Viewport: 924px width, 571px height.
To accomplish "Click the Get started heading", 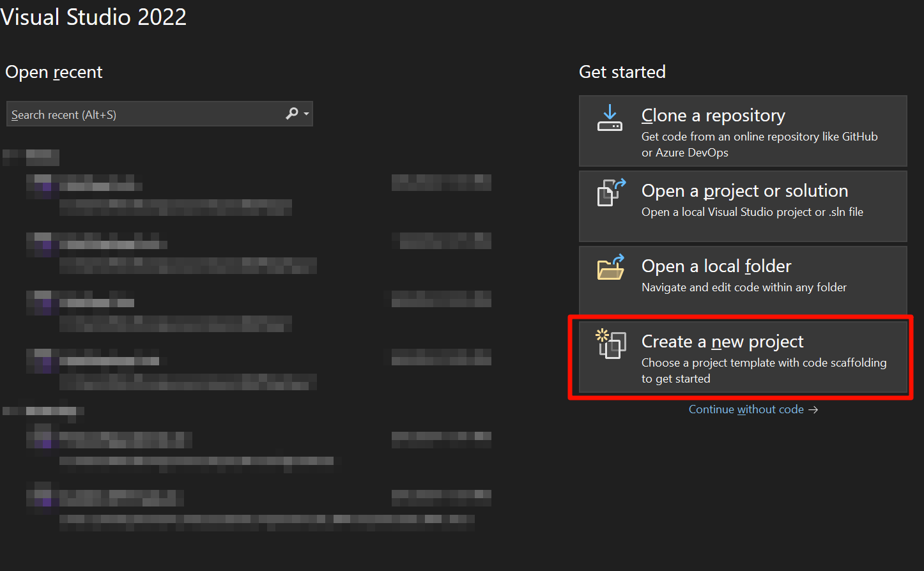I will [x=622, y=72].
